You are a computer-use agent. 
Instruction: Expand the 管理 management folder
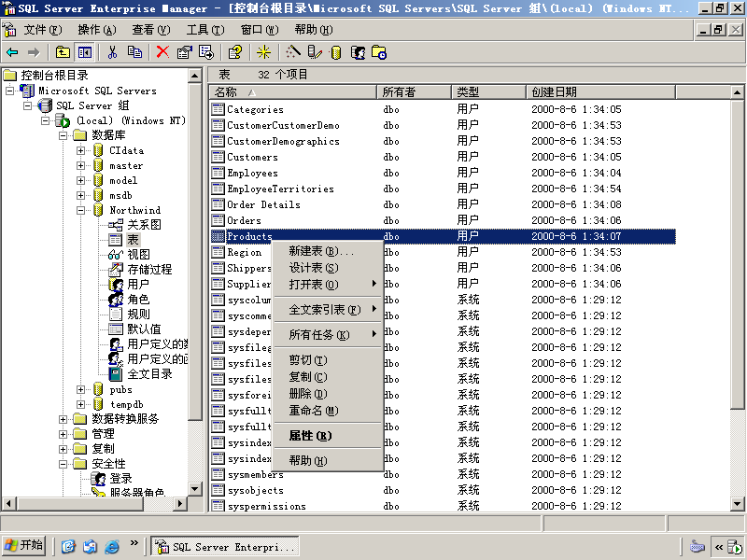pos(63,434)
